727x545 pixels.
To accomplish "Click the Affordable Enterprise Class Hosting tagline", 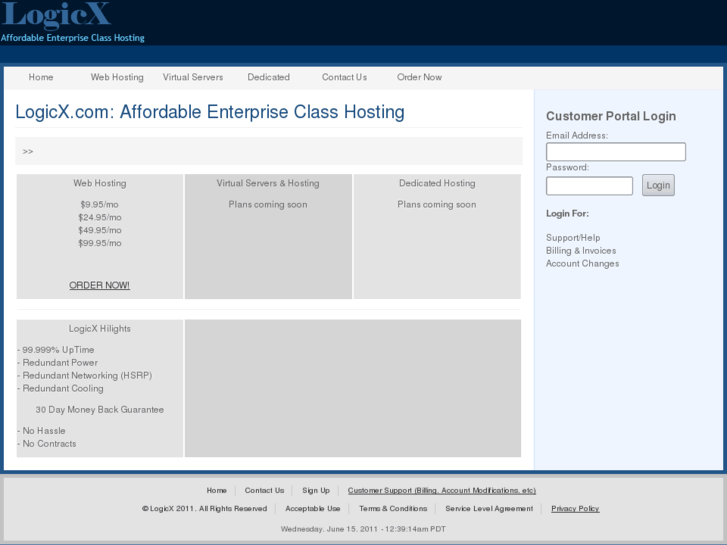I will (73, 38).
